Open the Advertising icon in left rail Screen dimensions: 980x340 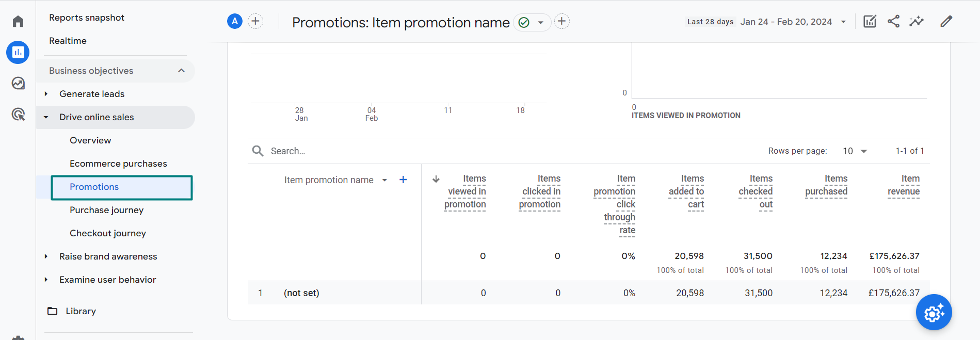(18, 114)
